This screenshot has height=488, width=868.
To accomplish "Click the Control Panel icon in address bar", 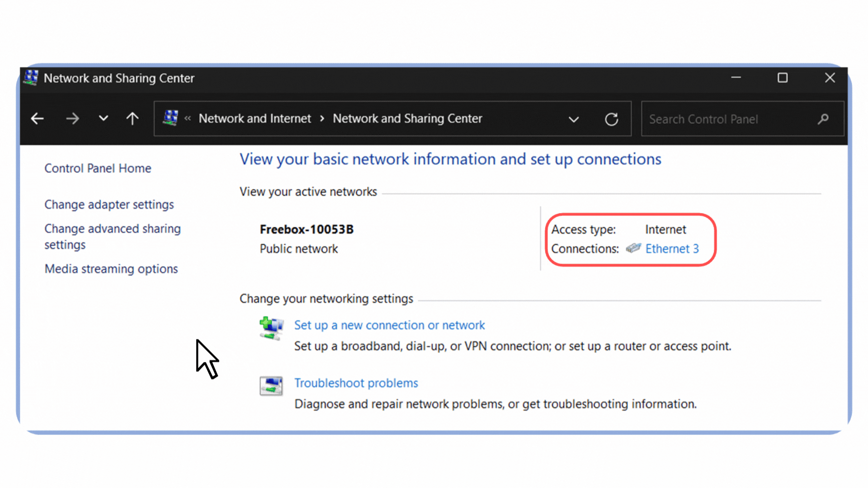I will (170, 118).
